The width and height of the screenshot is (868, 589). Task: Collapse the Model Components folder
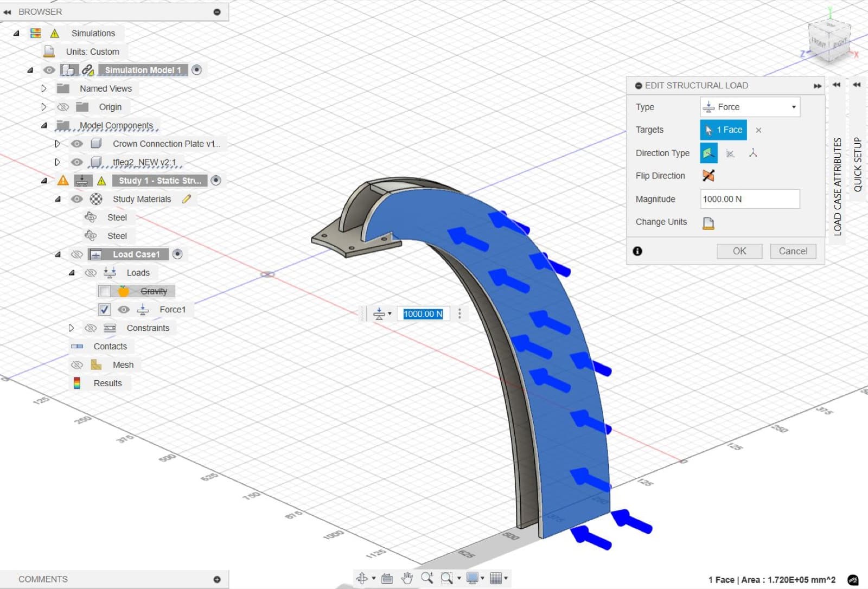click(44, 125)
